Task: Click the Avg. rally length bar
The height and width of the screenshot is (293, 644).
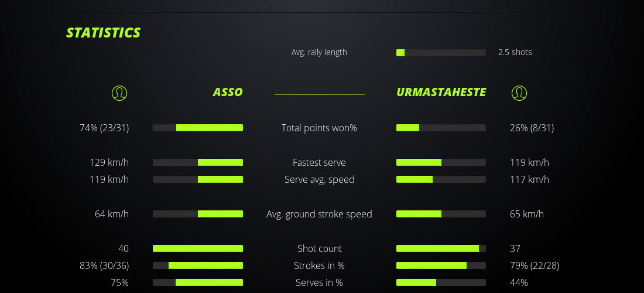Action: click(441, 53)
